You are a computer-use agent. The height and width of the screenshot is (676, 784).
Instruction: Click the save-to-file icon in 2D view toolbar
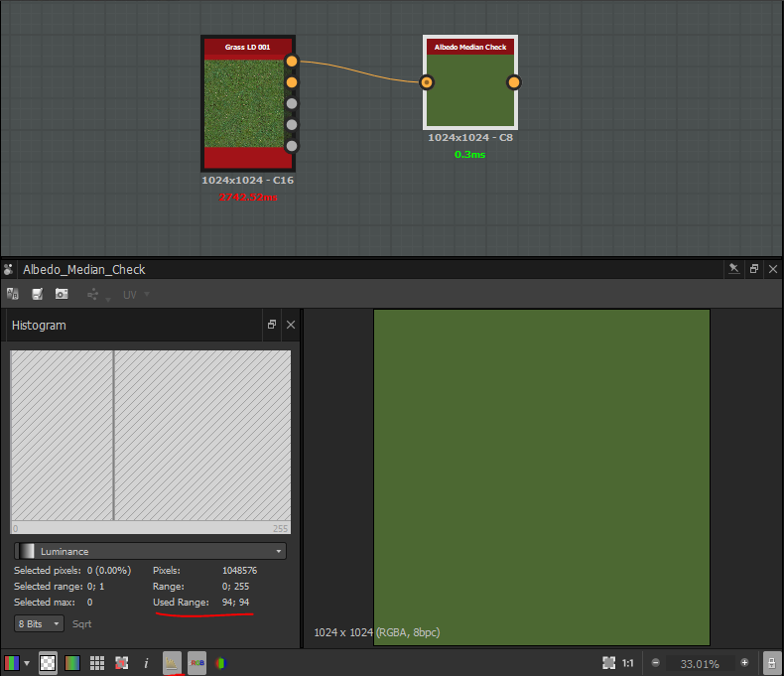point(38,295)
